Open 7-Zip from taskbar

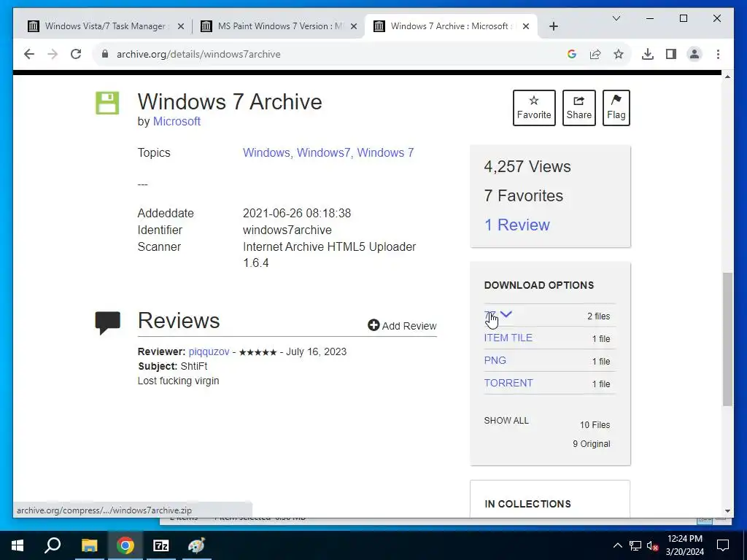pyautogui.click(x=161, y=545)
